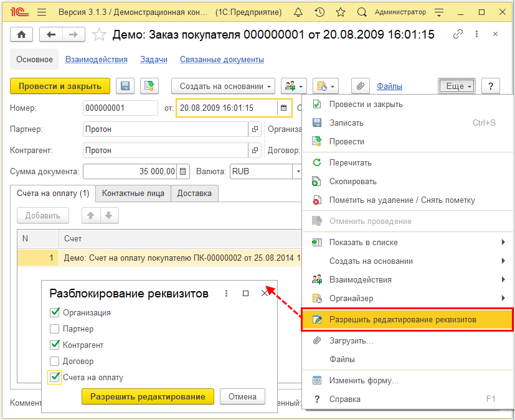Open Контрагент field link icon

(255, 151)
